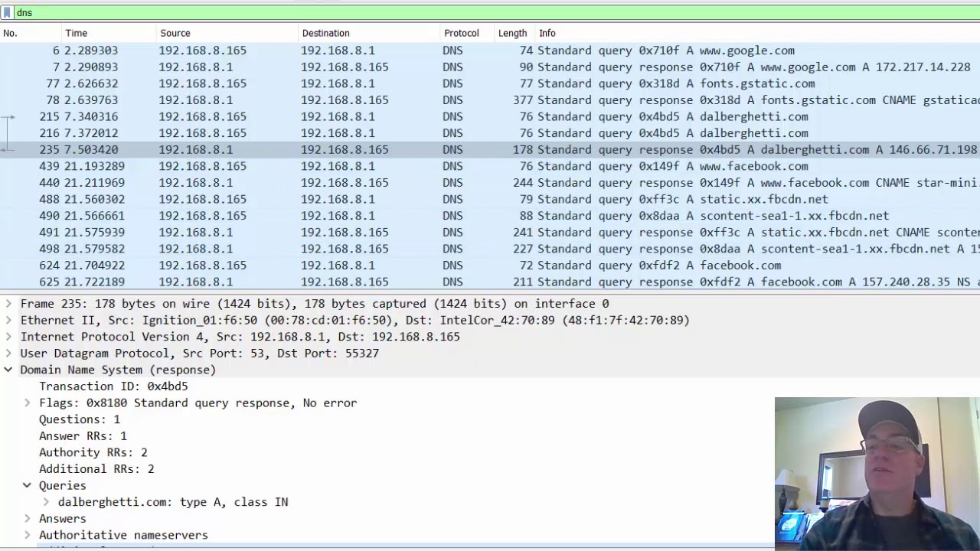
Task: Select packet 7 response for www.google.com
Action: click(x=490, y=67)
